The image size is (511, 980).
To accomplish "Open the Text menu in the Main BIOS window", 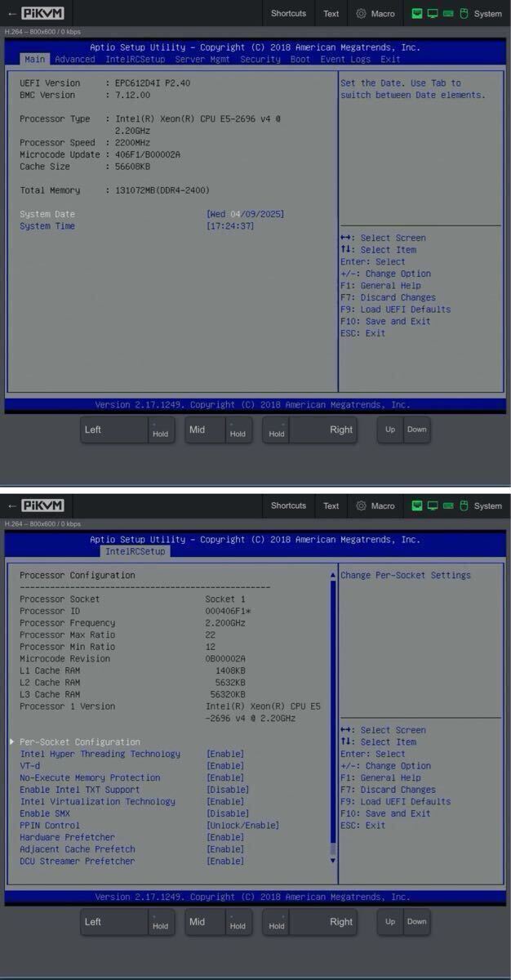I will pos(331,13).
